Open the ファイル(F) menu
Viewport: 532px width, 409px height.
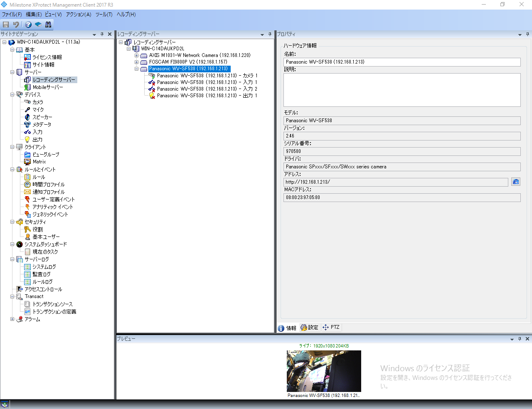[x=12, y=14]
